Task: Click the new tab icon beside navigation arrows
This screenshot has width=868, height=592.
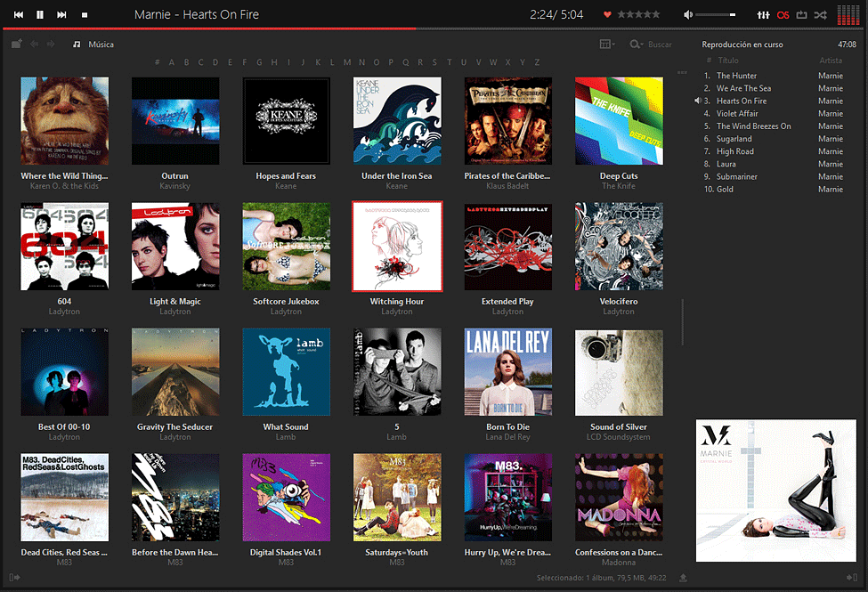Action: 17,44
